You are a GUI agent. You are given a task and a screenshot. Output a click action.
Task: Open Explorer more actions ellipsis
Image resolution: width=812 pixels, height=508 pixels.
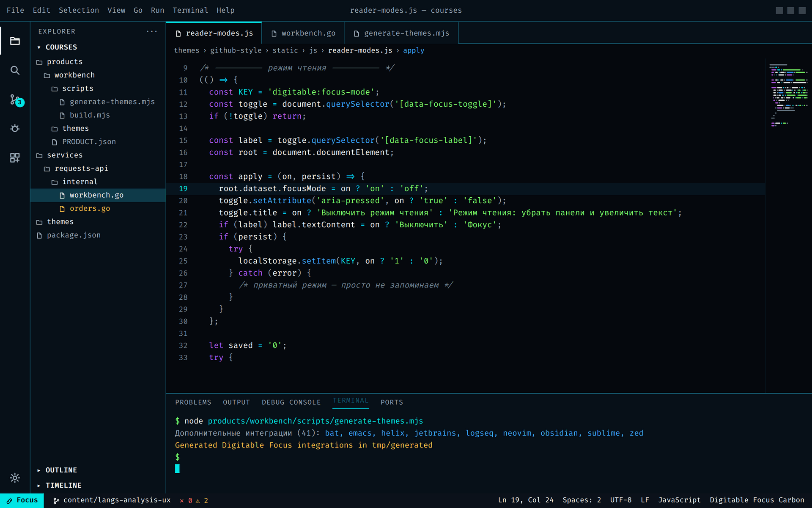point(152,31)
